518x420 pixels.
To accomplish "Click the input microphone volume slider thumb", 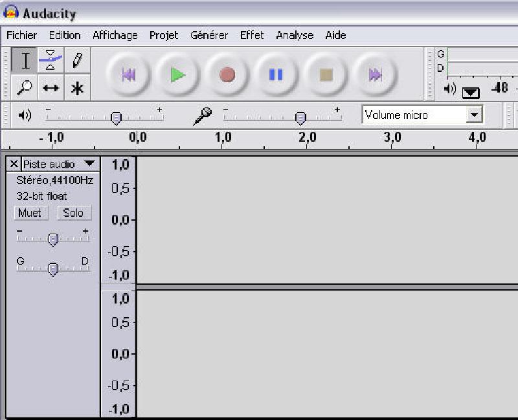I will (x=300, y=118).
